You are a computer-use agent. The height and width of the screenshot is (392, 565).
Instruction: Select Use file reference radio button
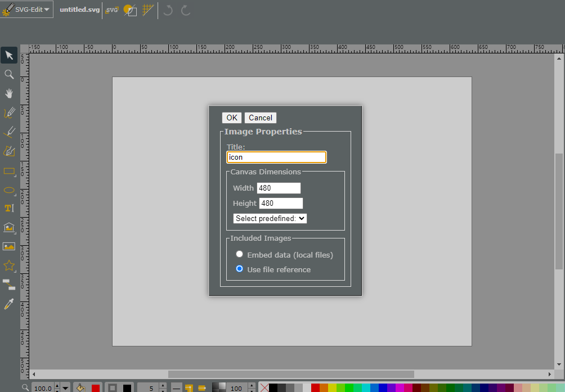click(239, 269)
